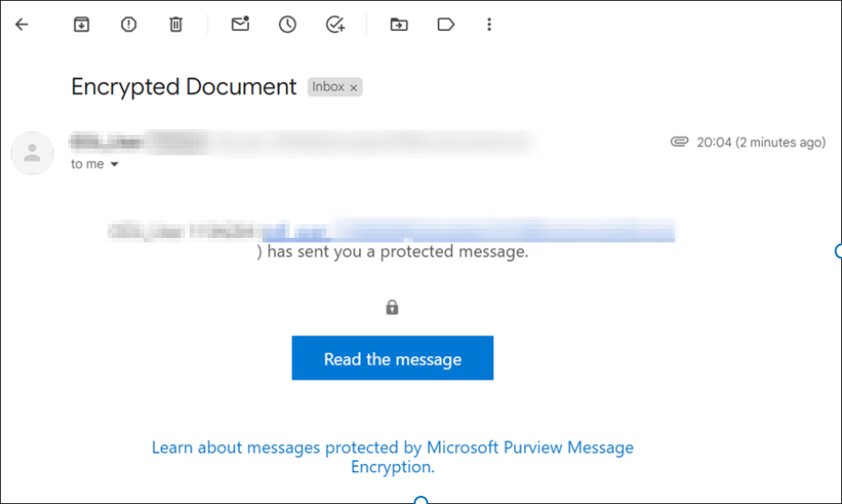The width and height of the screenshot is (842, 504).
Task: Click the sender's profile avatar
Action: [33, 153]
